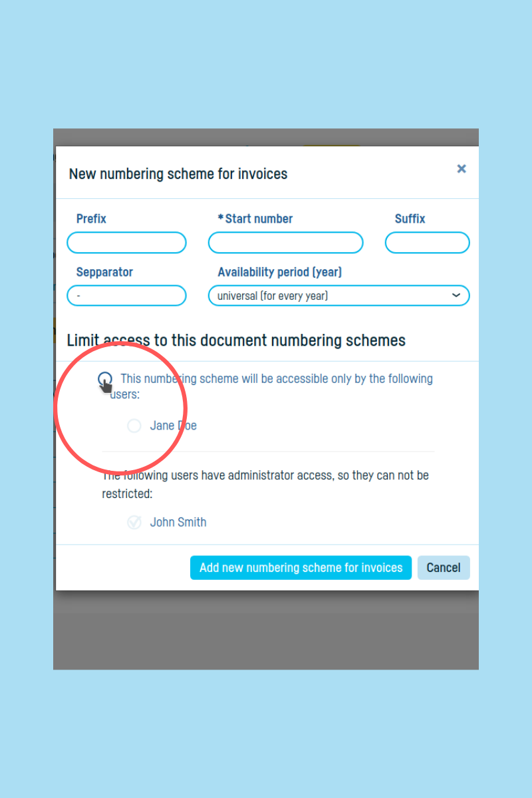Image resolution: width=532 pixels, height=798 pixels.
Task: Focus the Suffix text box
Action: (428, 243)
